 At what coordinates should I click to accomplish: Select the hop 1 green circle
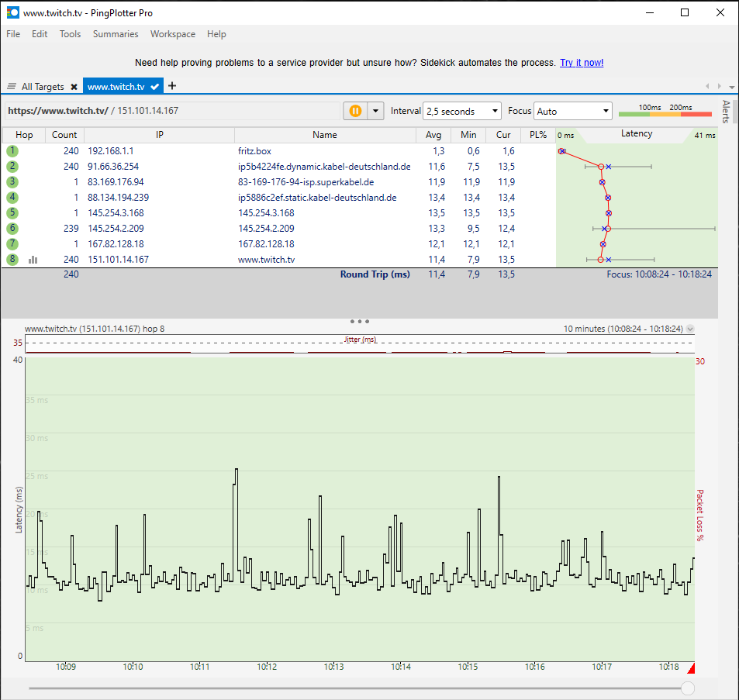coord(12,151)
